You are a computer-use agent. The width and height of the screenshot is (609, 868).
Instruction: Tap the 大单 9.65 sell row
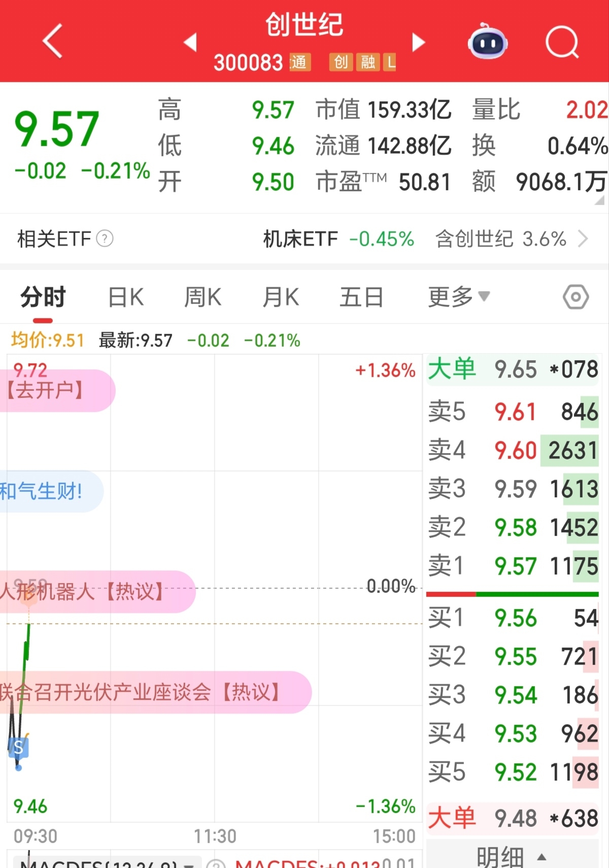(x=513, y=369)
